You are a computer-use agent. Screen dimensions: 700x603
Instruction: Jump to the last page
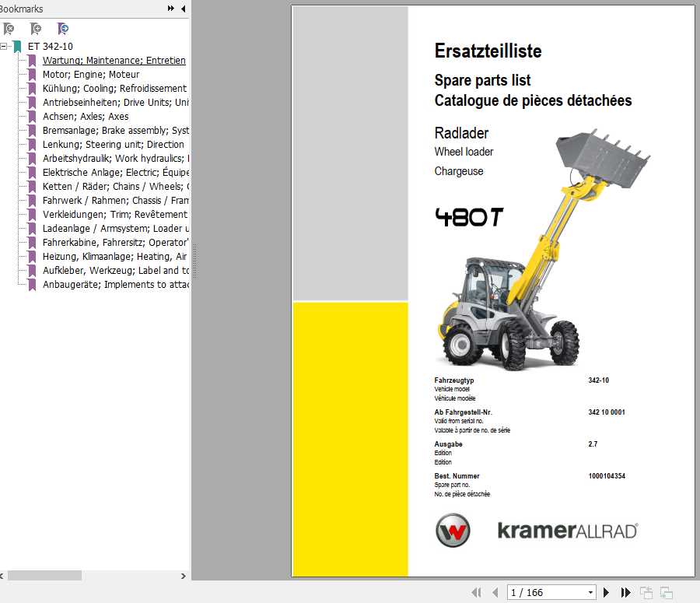coord(626,592)
